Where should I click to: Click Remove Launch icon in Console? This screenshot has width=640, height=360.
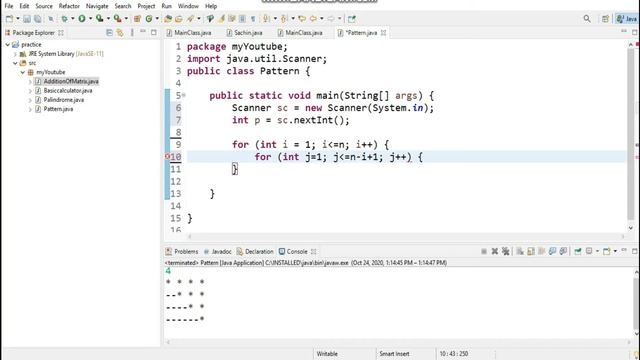click(x=495, y=251)
